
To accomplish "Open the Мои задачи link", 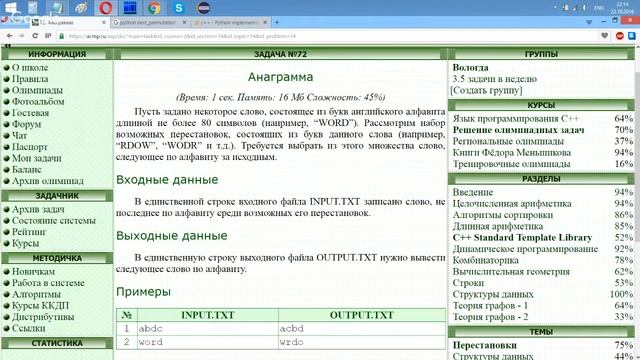I will pos(37,158).
